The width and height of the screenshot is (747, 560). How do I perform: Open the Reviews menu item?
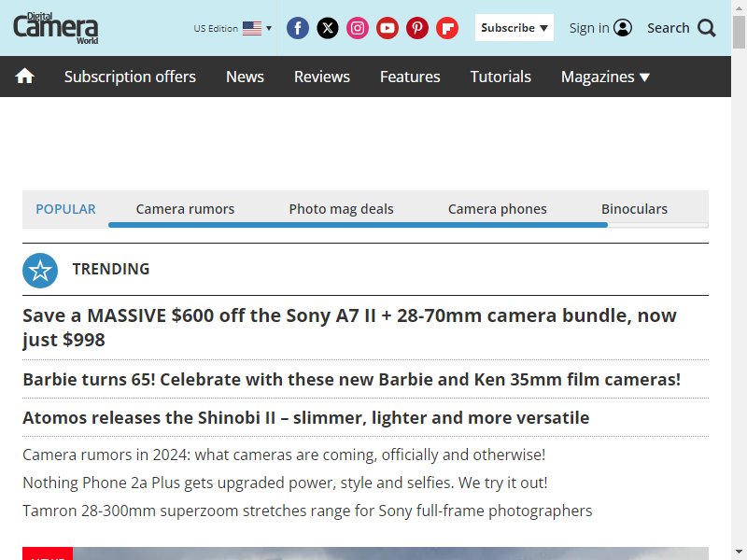[322, 77]
